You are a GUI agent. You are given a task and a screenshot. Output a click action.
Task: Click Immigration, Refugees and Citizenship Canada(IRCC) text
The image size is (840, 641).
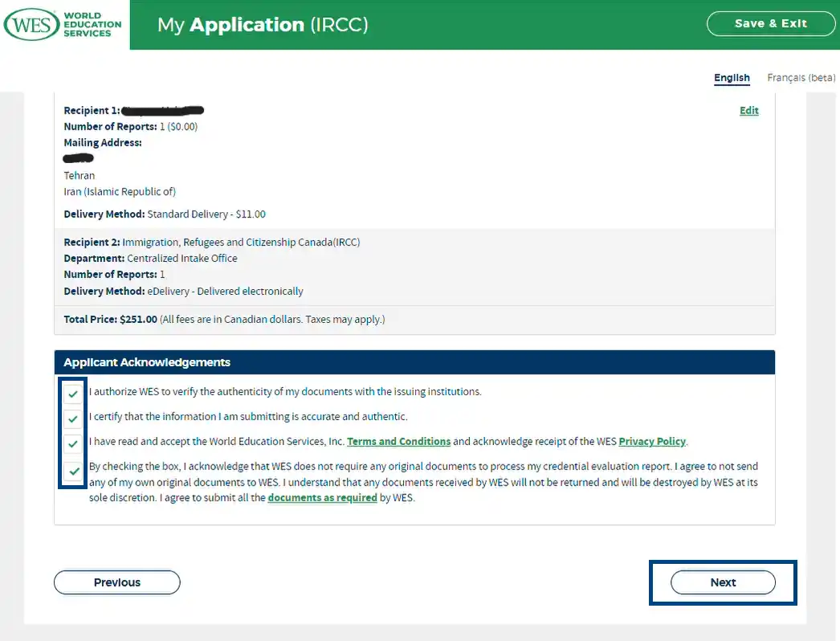(241, 243)
